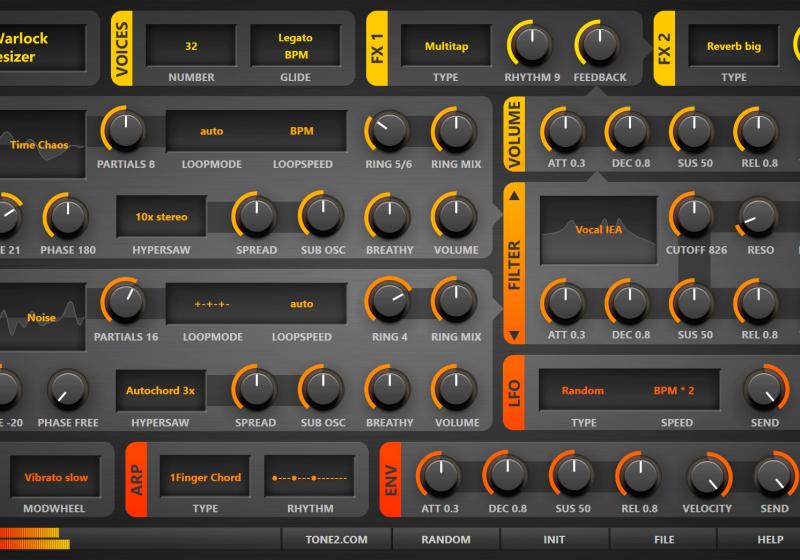
Task: Click the filter RESO knob
Action: tap(758, 217)
